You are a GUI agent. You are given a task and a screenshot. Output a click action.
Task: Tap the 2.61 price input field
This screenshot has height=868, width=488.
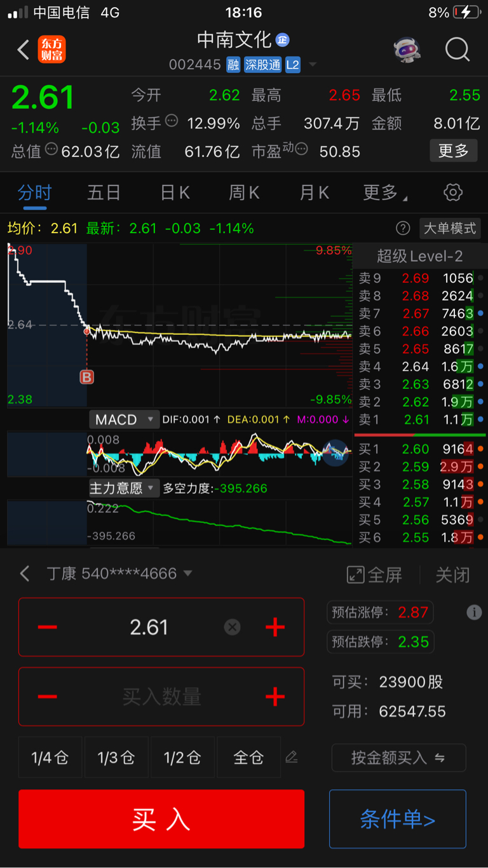click(149, 627)
